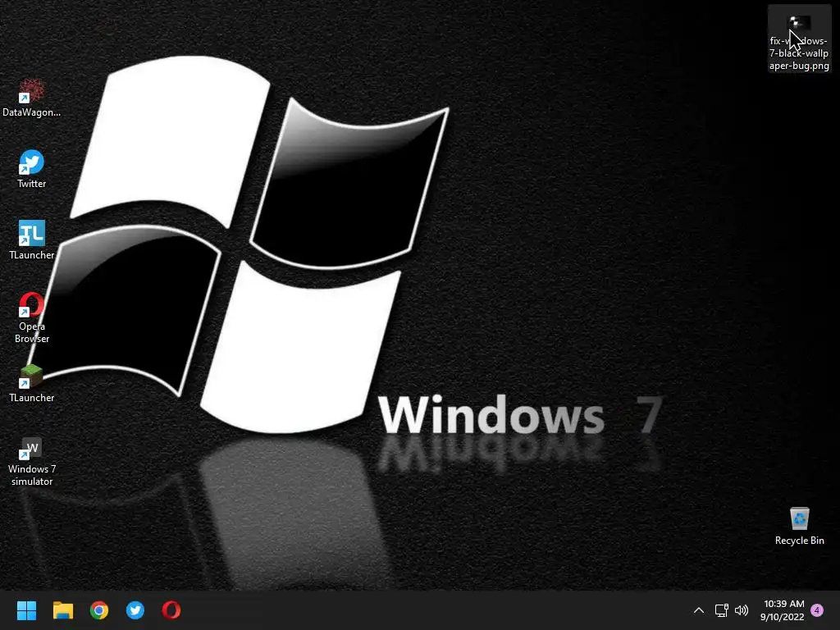Viewport: 840px width, 630px height.
Task: Select the TLauncher shortcut with grass block icon
Action: 32,383
